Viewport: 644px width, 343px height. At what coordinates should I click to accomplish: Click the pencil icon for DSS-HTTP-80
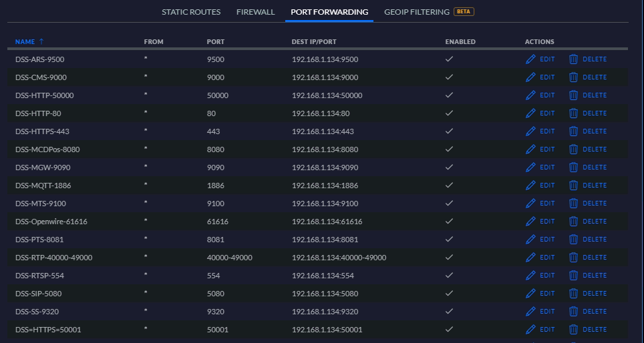click(531, 113)
